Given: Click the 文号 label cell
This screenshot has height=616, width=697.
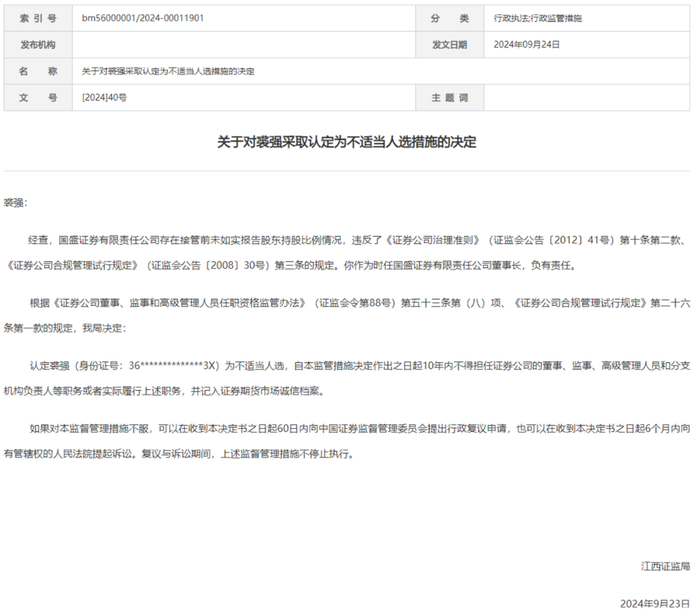Looking at the screenshot, I should 38,98.
